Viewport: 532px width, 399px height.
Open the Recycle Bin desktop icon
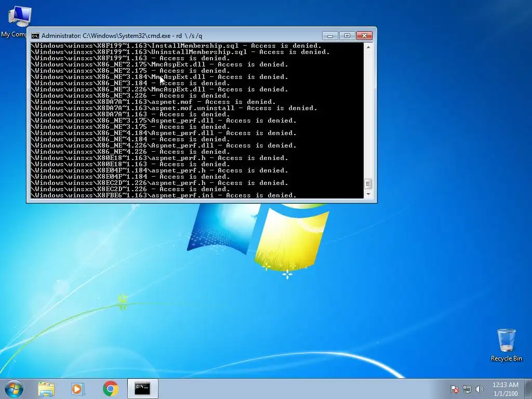pos(506,345)
